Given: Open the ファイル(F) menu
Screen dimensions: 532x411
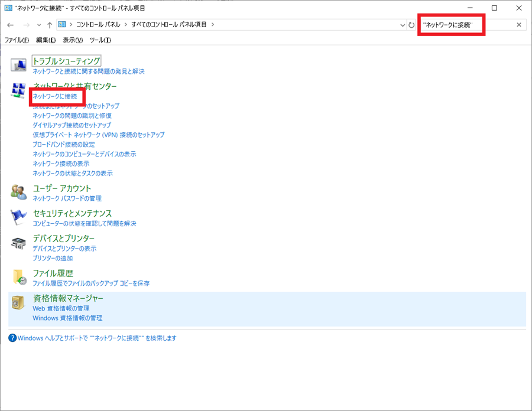Looking at the screenshot, I should pos(17,40).
